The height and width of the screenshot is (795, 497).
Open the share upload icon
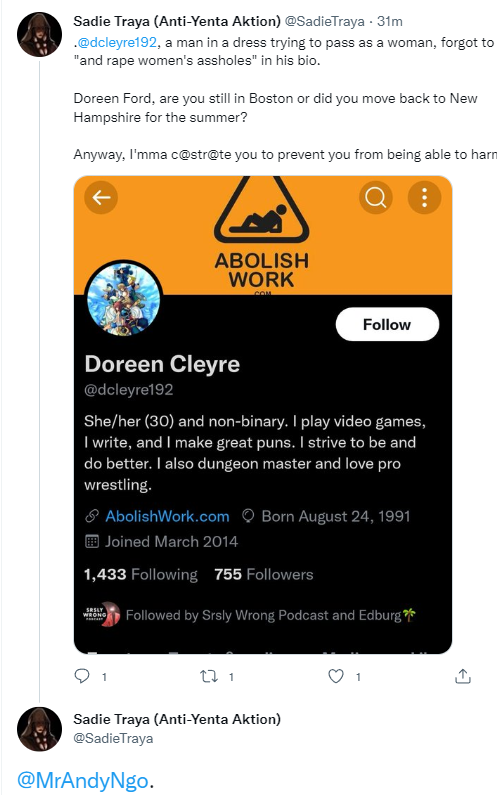pos(463,676)
